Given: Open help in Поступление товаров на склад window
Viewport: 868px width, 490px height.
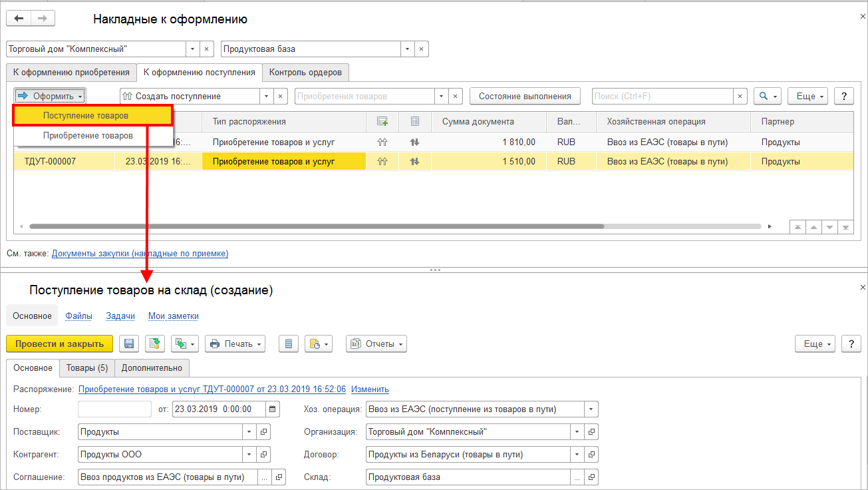Looking at the screenshot, I should coord(851,344).
